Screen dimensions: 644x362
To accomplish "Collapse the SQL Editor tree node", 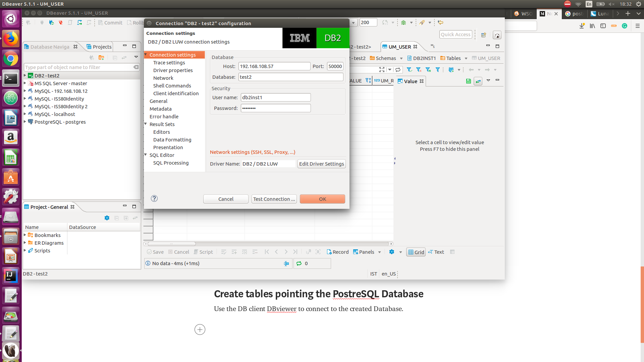I will tap(146, 155).
